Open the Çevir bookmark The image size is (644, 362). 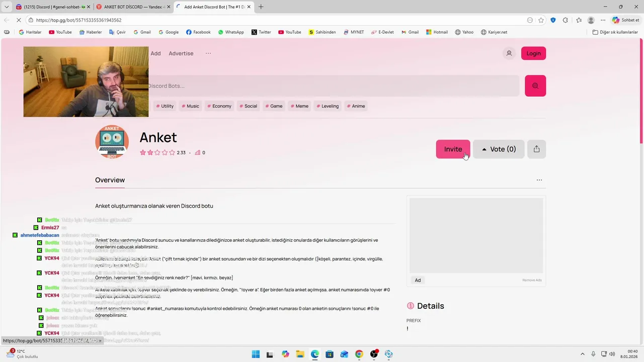click(117, 32)
